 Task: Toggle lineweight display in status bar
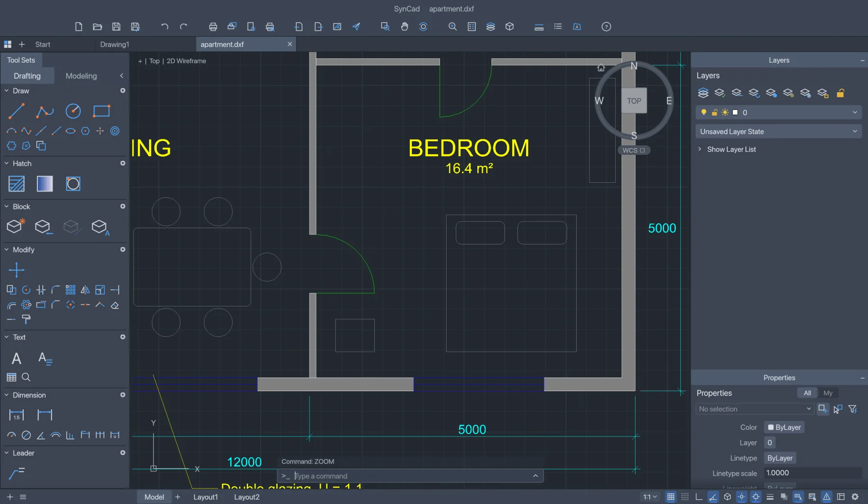pyautogui.click(x=770, y=497)
